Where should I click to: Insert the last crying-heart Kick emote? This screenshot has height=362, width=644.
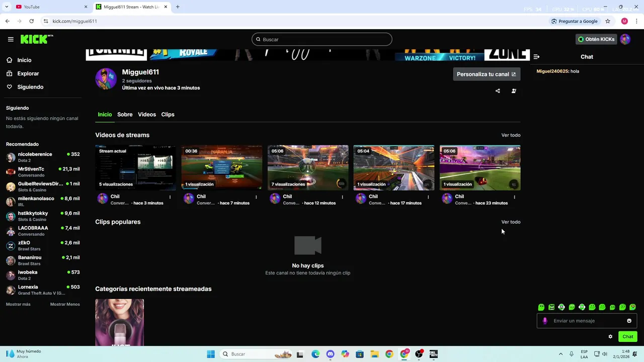(x=632, y=307)
